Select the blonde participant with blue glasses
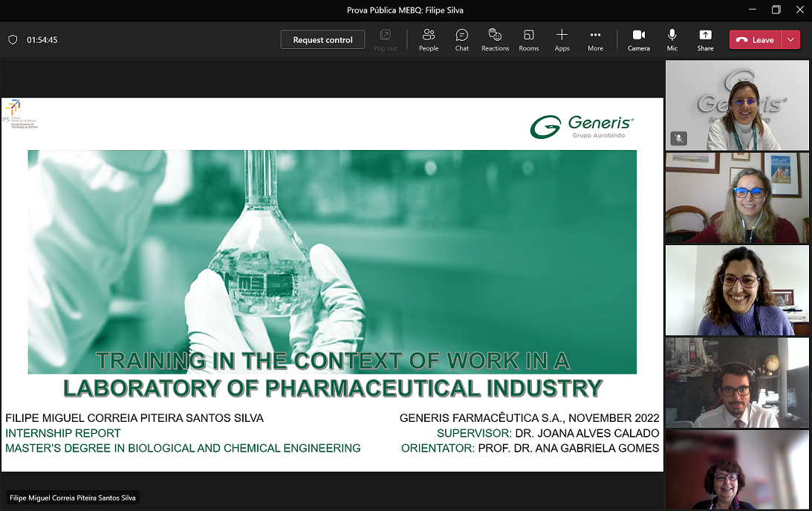This screenshot has height=511, width=812. click(737, 198)
